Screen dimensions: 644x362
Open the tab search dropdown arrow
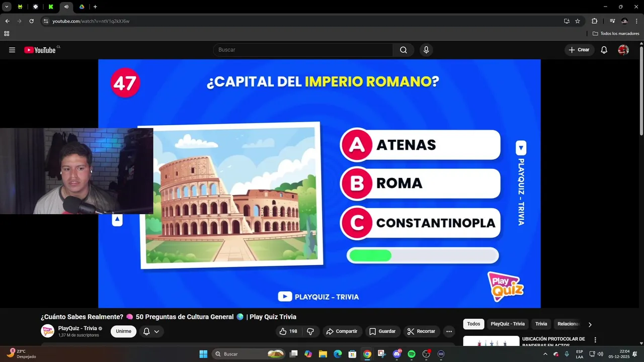tap(7, 7)
